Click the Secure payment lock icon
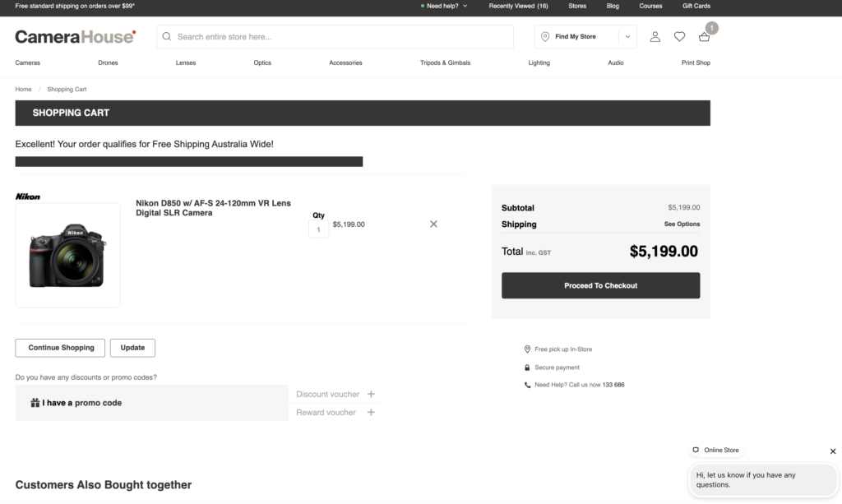This screenshot has width=842, height=504. (x=527, y=368)
